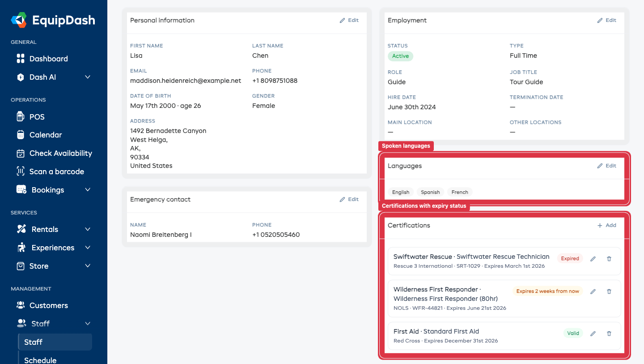Edit the Personal information card
The width and height of the screenshot is (644, 364).
tap(349, 20)
